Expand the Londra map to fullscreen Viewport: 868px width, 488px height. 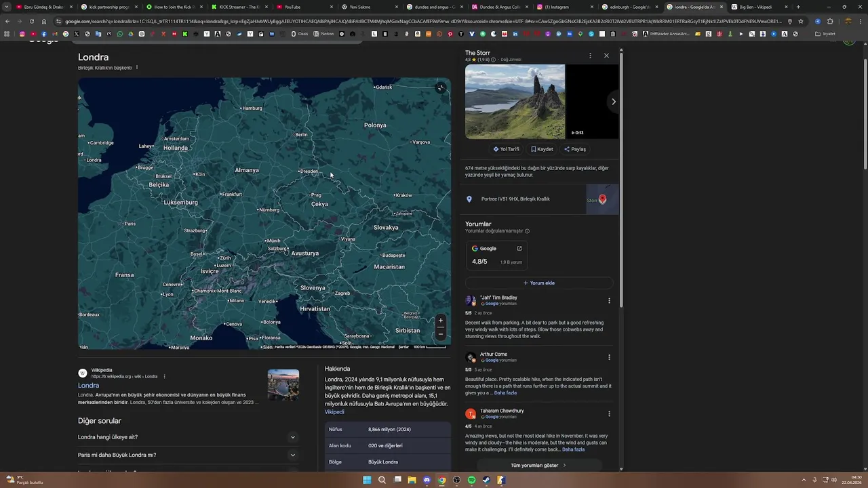coord(441,88)
